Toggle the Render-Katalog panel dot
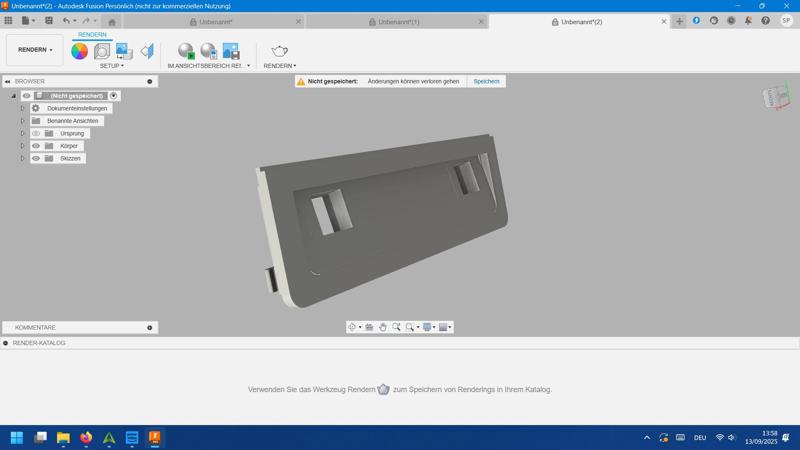 [6, 343]
